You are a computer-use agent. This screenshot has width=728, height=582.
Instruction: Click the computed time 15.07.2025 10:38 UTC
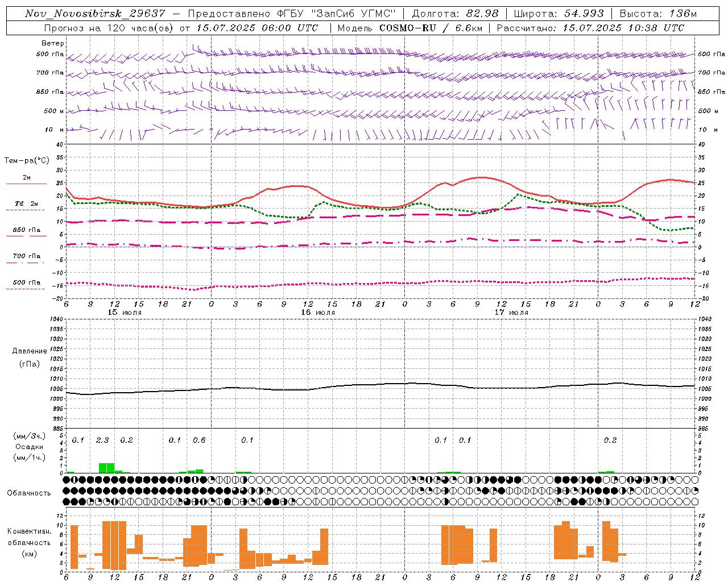623,28
